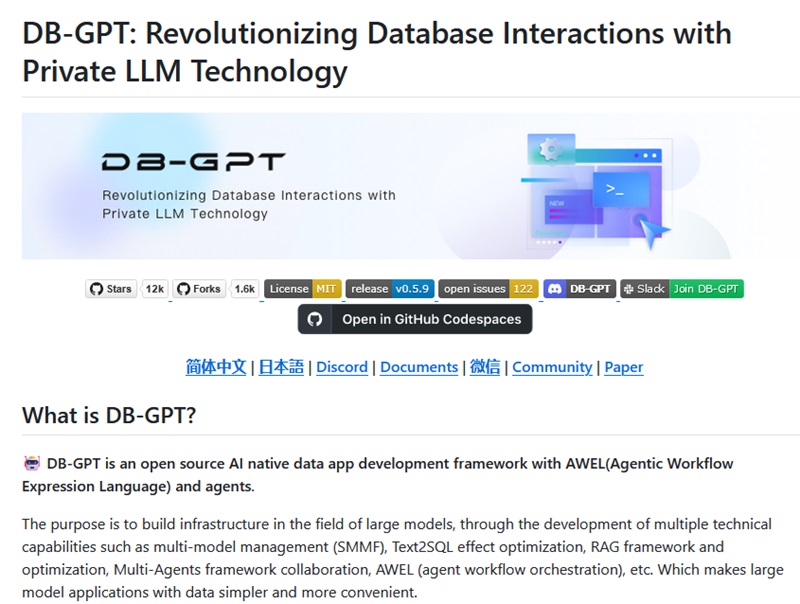The height and width of the screenshot is (604, 800).
Task: Click the Slack Join DB-GPT badge
Action: [682, 289]
